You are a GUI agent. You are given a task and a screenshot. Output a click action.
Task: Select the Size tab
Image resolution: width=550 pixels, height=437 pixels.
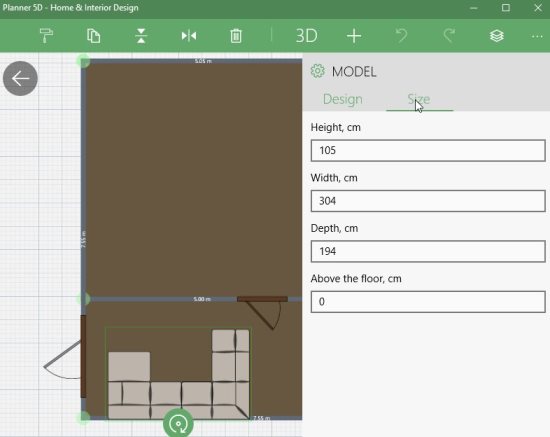(x=419, y=99)
